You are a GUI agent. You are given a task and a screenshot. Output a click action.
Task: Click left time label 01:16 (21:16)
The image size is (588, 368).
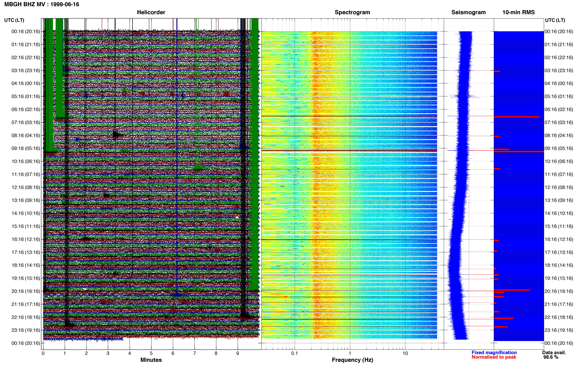26,45
